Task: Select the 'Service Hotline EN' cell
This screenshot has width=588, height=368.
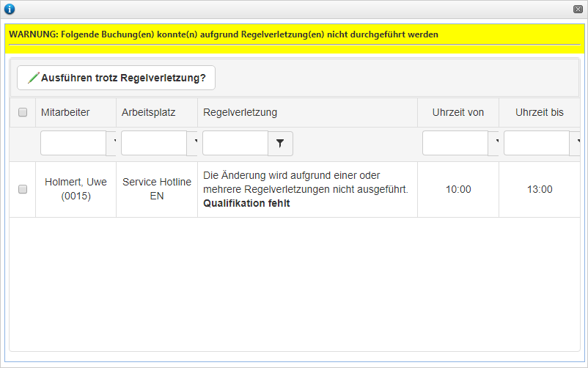Action: pyautogui.click(x=157, y=189)
